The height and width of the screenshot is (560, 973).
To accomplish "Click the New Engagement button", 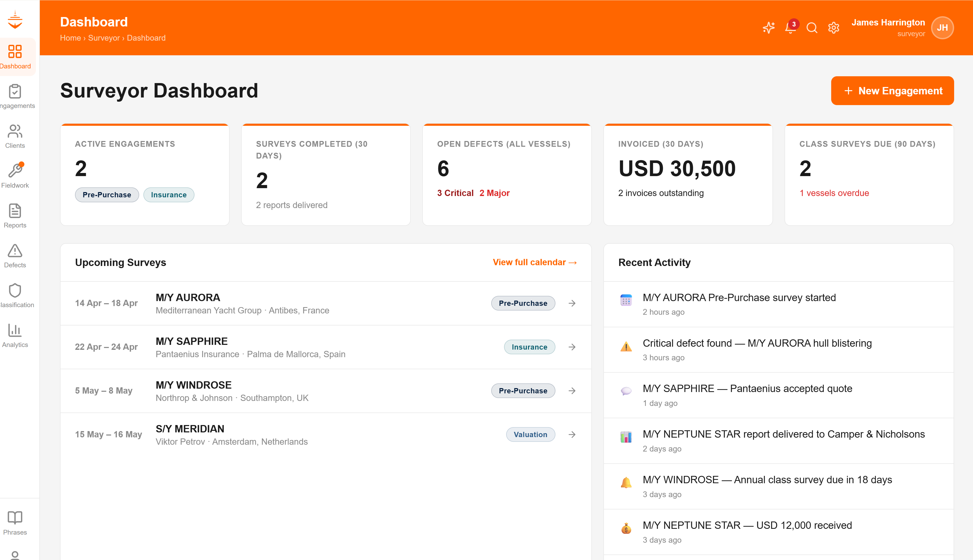I will click(892, 91).
